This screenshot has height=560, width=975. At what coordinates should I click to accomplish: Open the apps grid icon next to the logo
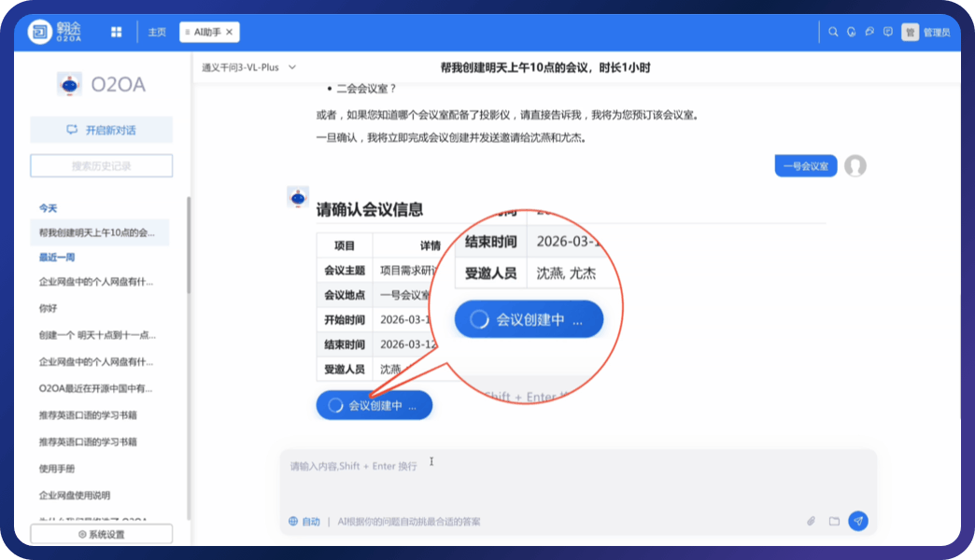coord(116,31)
